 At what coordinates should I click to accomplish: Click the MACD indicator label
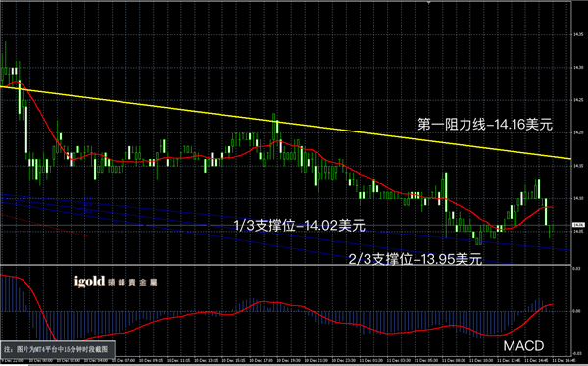pos(523,346)
